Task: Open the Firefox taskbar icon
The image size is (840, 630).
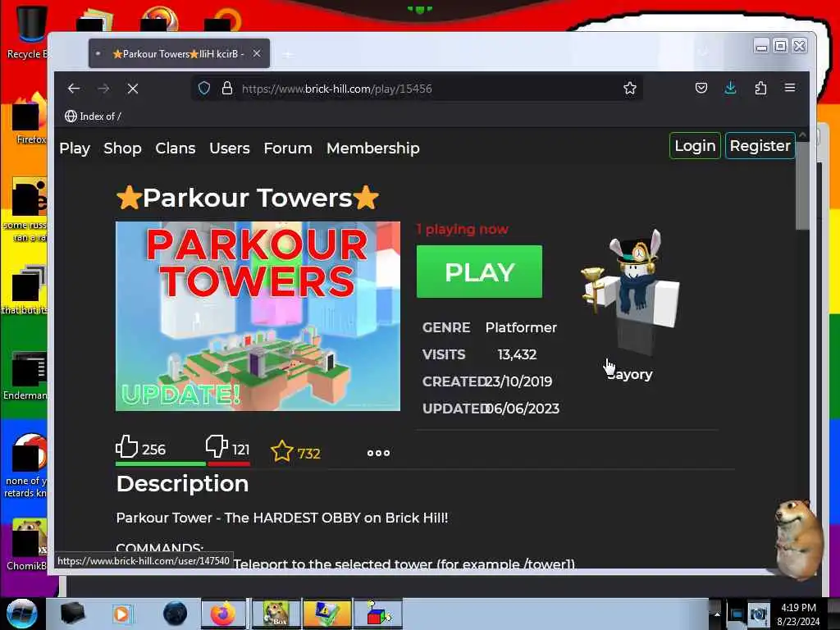Action: pos(223,614)
